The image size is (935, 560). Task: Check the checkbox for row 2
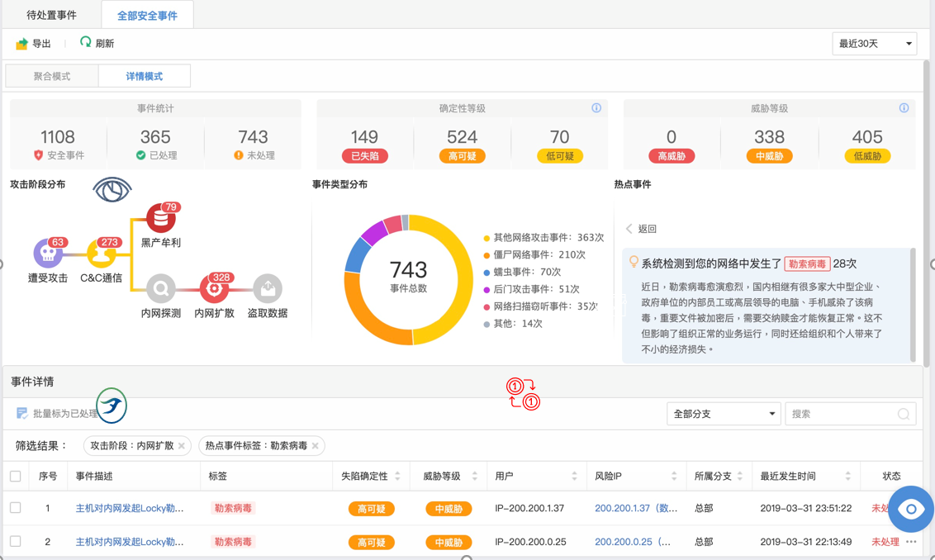tap(16, 542)
